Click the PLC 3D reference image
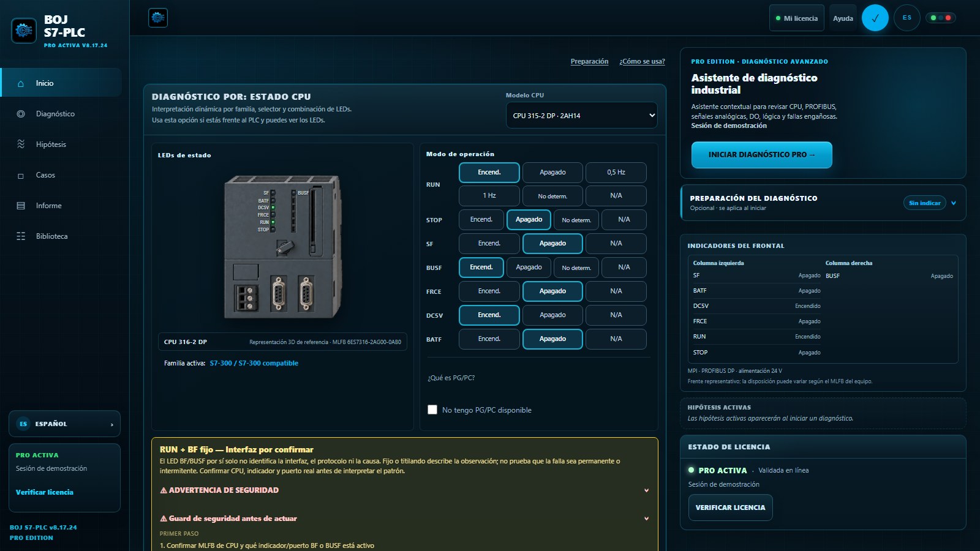Viewport: 980px width, 551px height. click(282, 247)
